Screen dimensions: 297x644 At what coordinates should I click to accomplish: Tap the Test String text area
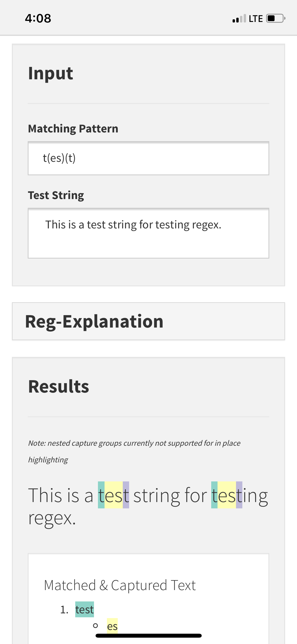point(148,233)
